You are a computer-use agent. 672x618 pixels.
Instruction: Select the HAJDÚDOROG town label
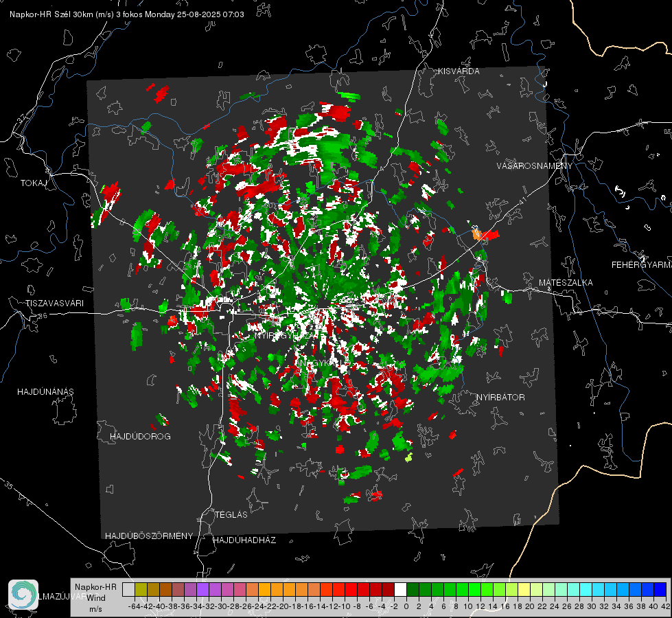pyautogui.click(x=140, y=436)
